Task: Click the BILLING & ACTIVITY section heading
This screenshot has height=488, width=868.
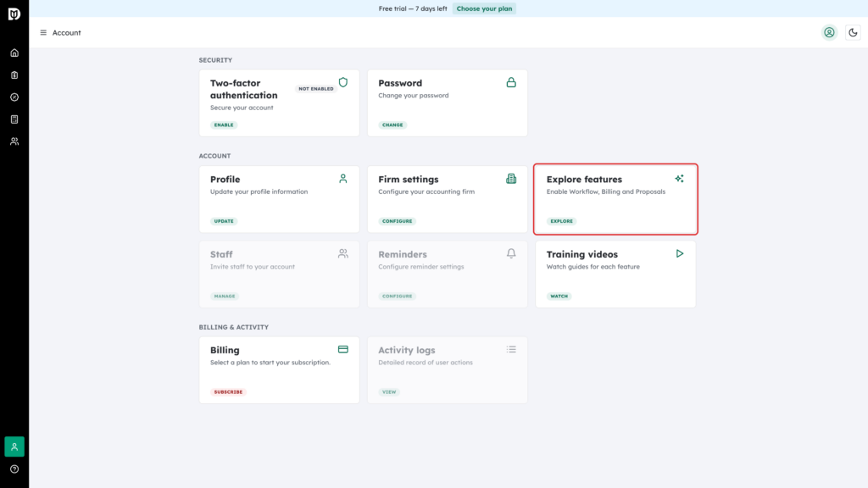Action: 234,327
